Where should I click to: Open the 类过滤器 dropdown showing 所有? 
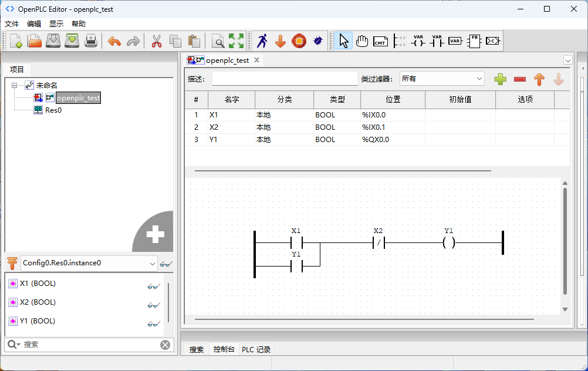442,79
